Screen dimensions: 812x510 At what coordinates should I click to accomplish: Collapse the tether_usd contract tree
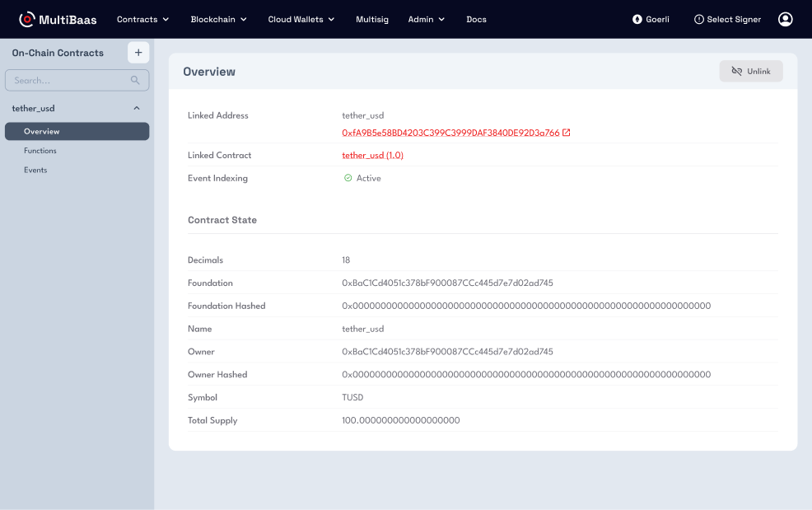137,108
